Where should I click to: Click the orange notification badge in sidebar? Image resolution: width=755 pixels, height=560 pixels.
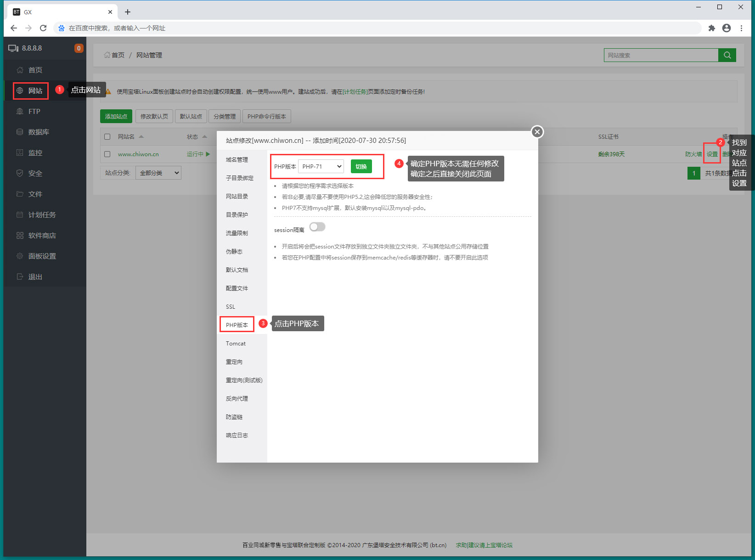79,48
